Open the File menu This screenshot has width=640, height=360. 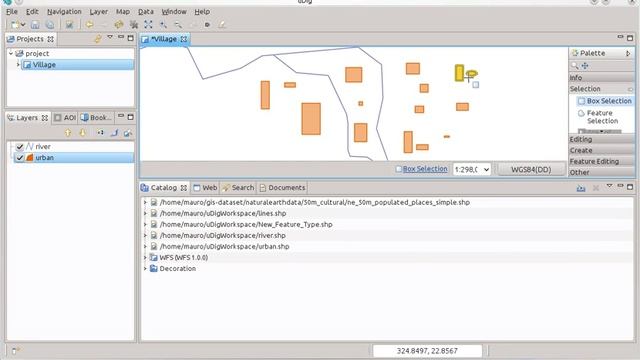pyautogui.click(x=12, y=11)
